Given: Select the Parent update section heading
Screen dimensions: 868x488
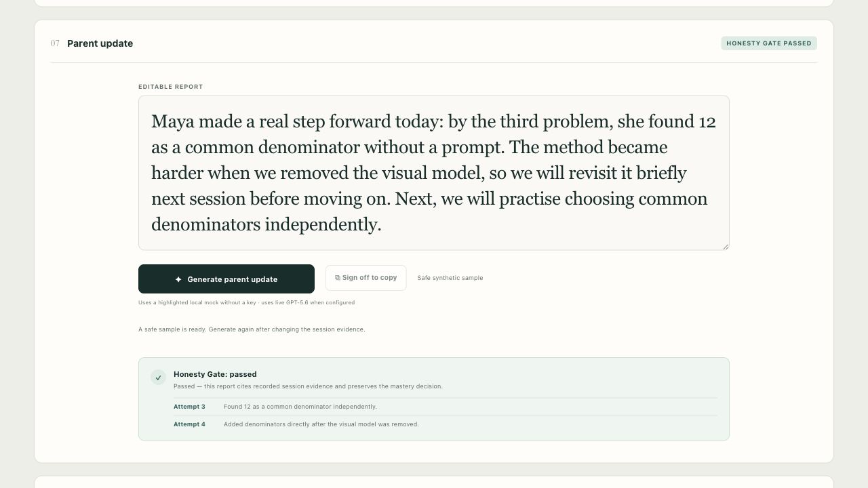Looking at the screenshot, I should click(100, 43).
